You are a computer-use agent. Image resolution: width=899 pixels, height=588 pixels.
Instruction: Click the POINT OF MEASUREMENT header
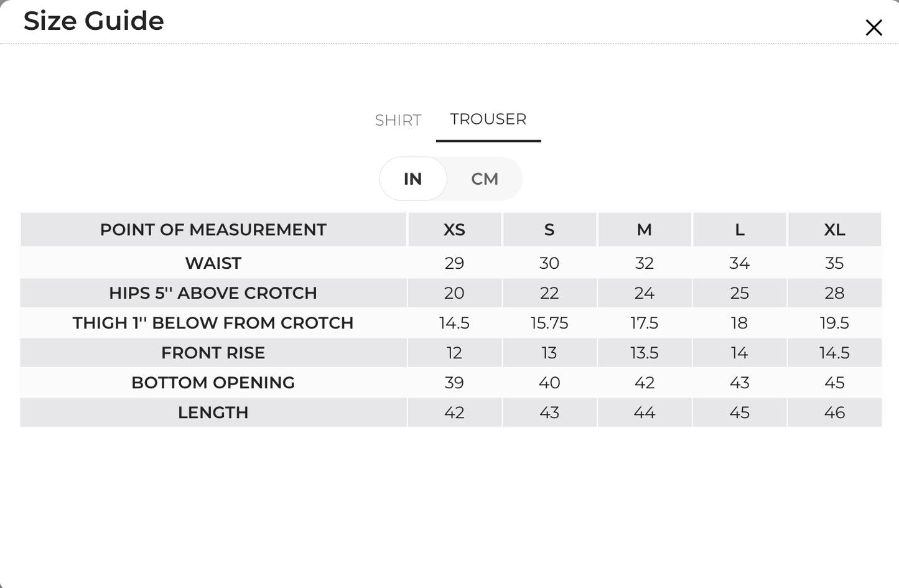[x=213, y=230]
